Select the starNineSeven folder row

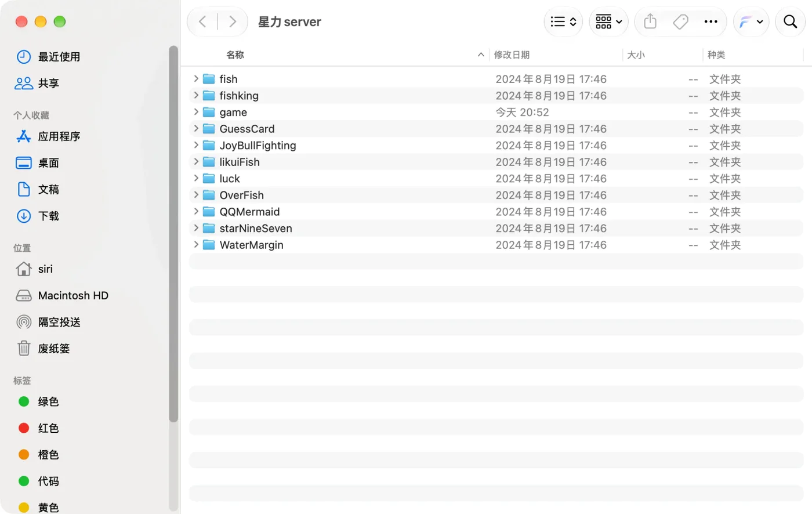tap(496, 229)
